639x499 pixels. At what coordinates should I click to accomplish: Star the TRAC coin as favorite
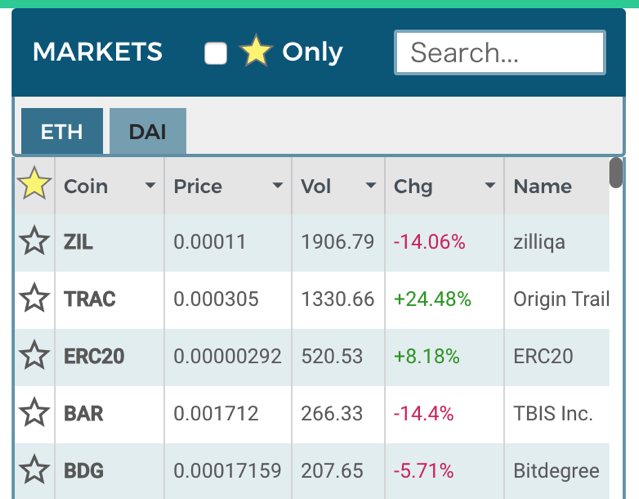(x=34, y=298)
